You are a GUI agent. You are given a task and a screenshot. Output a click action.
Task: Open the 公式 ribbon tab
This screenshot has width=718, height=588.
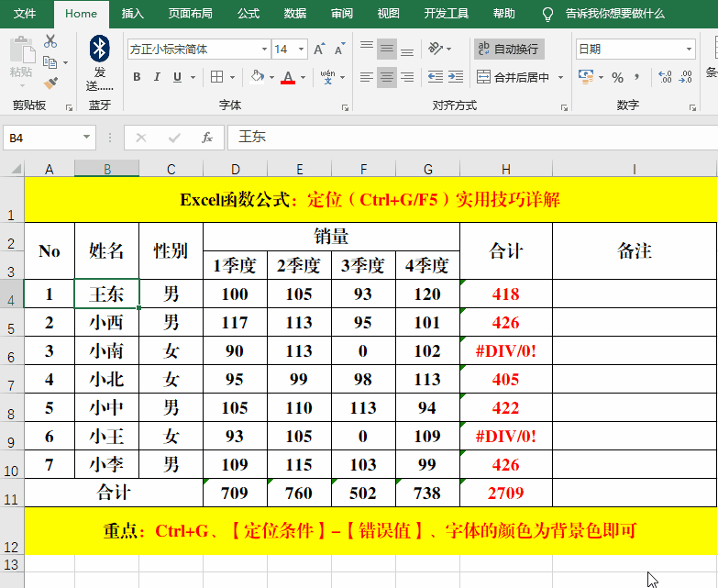click(248, 14)
